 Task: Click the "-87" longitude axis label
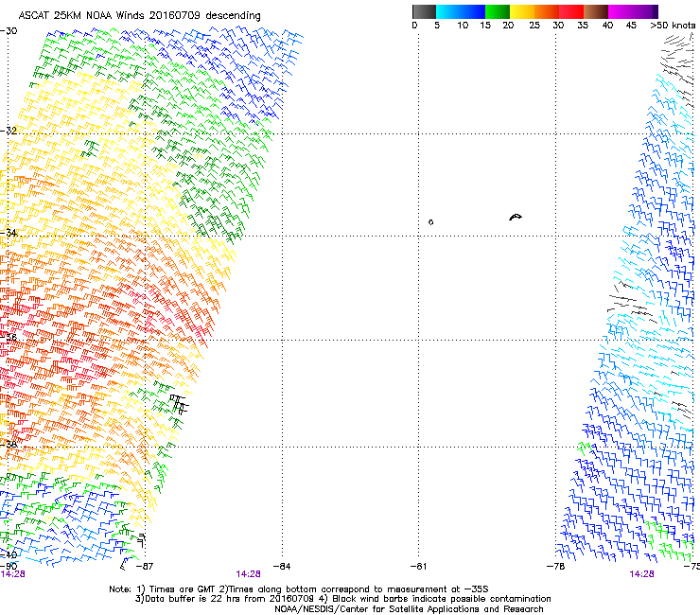point(145,567)
